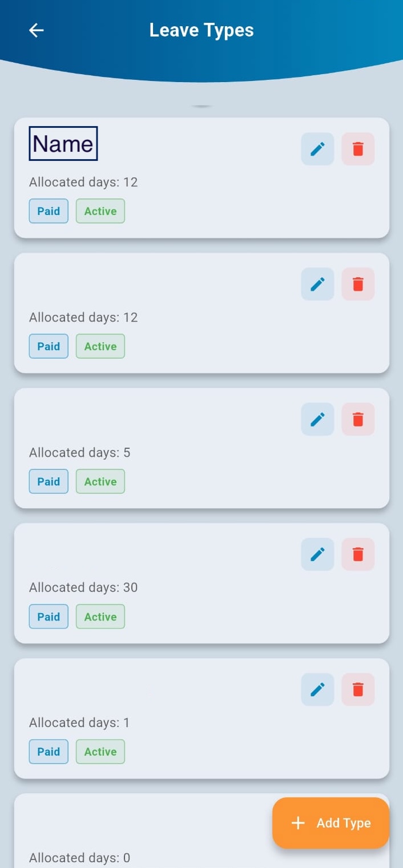Edit the leave type with 5 allocated days
Viewport: 403px width, 868px height.
tap(317, 419)
